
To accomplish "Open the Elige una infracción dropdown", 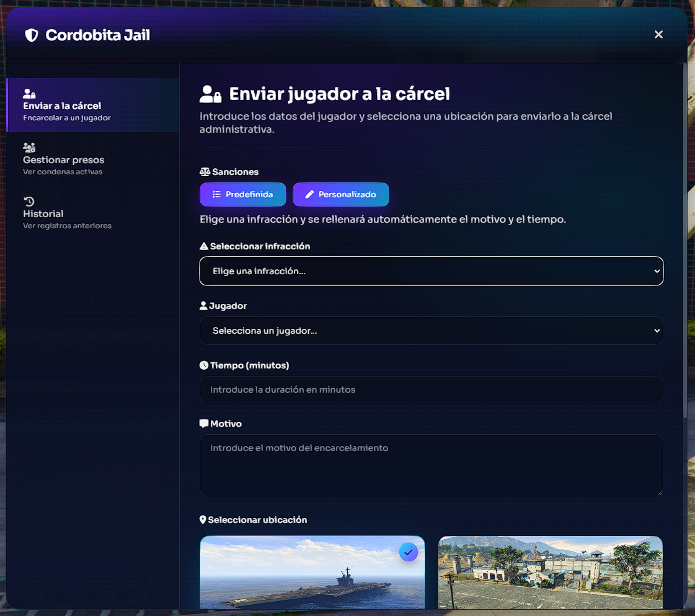I will 432,271.
